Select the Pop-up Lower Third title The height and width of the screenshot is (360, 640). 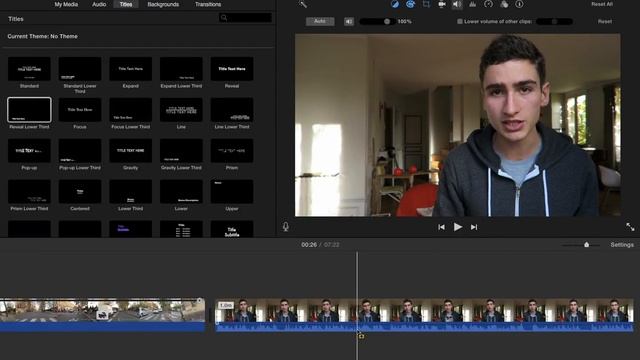80,151
